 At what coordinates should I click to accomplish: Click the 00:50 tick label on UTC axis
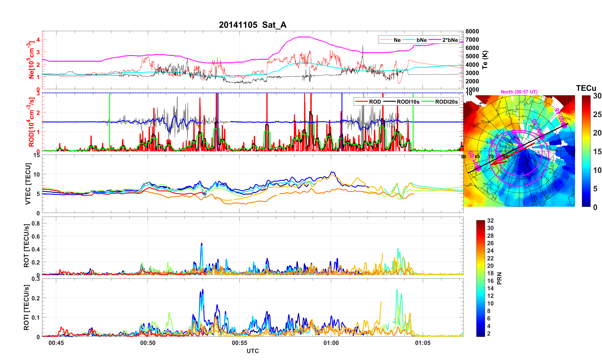pyautogui.click(x=148, y=343)
